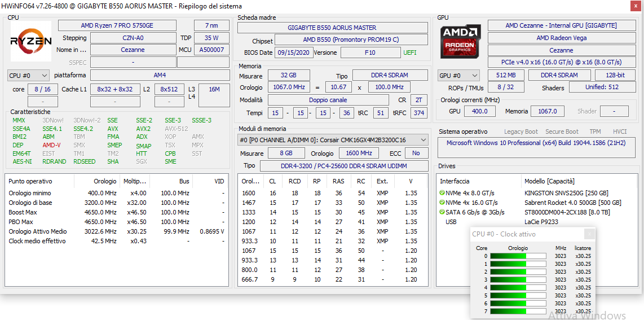
Task: Click the Core 0 clock bar
Action: [518, 256]
